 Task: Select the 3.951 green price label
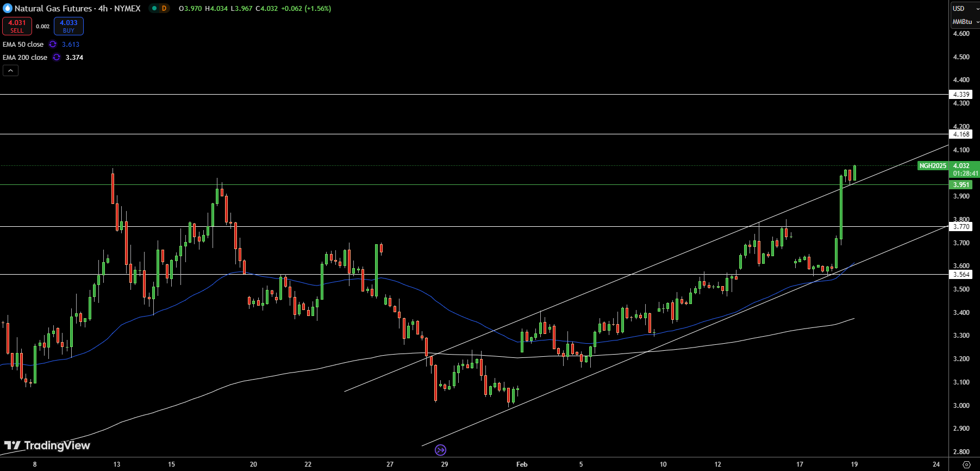[961, 185]
